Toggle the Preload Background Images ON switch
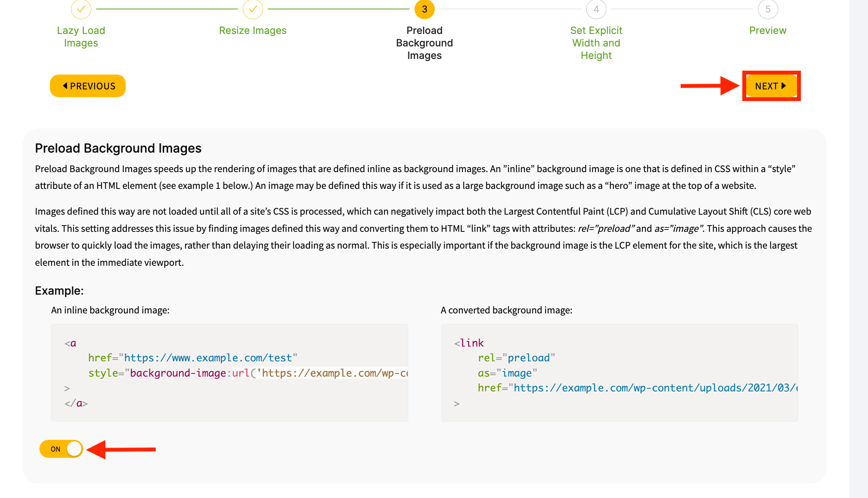The image size is (868, 498). 61,449
